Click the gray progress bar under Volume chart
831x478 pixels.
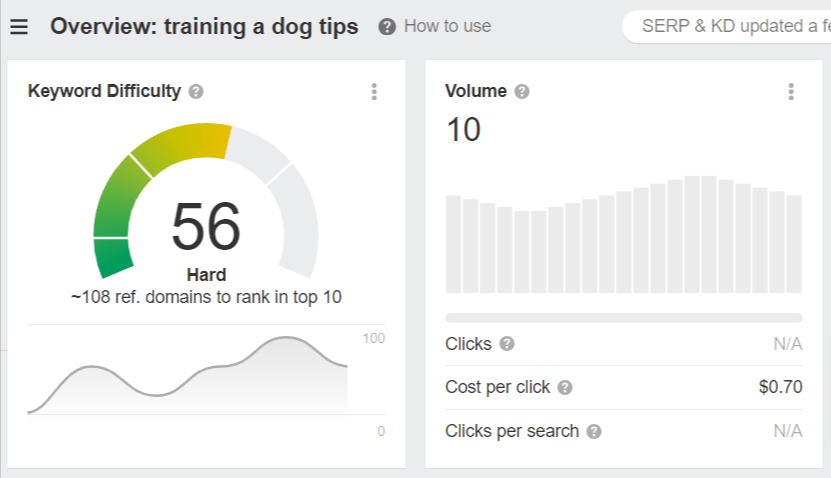624,318
